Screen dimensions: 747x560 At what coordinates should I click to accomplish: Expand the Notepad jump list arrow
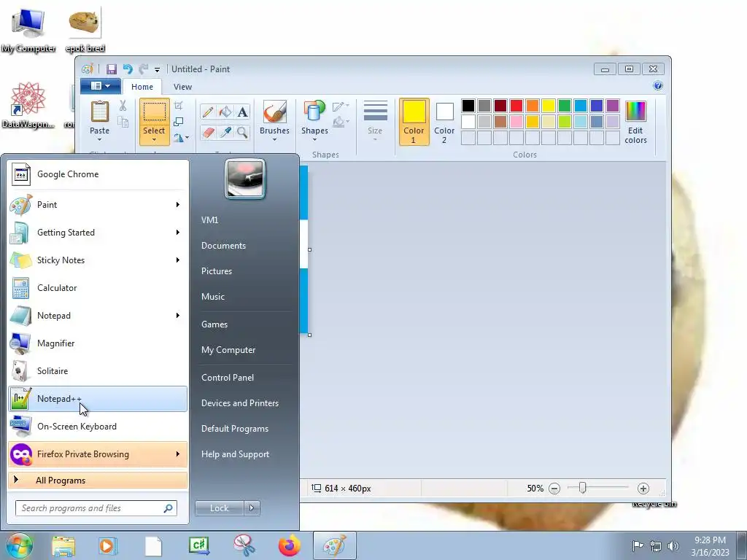coord(178,316)
